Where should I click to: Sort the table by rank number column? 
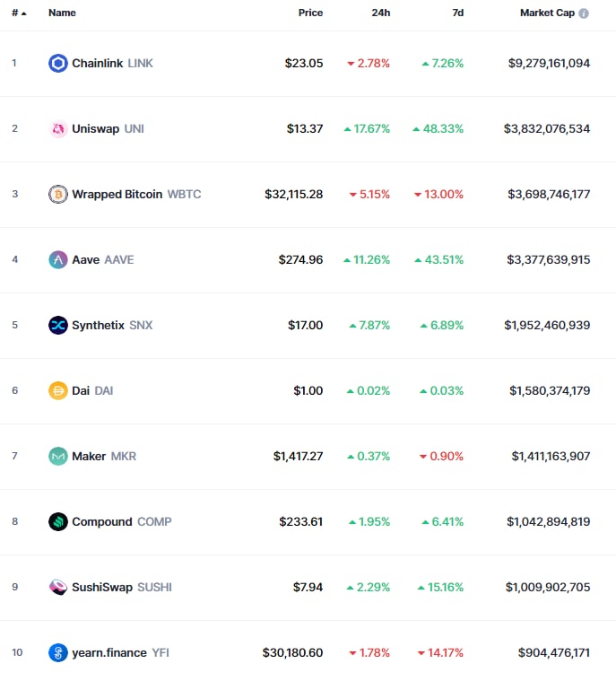(18, 13)
